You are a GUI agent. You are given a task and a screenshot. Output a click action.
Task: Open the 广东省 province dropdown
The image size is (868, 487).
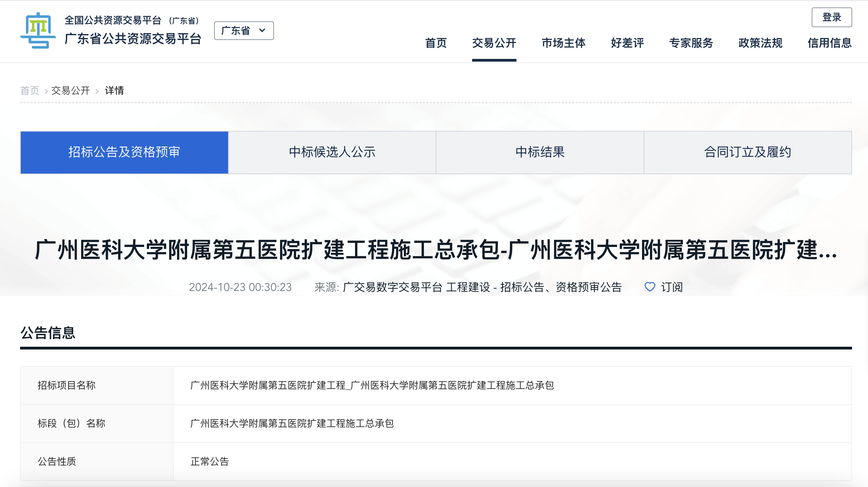tap(236, 31)
